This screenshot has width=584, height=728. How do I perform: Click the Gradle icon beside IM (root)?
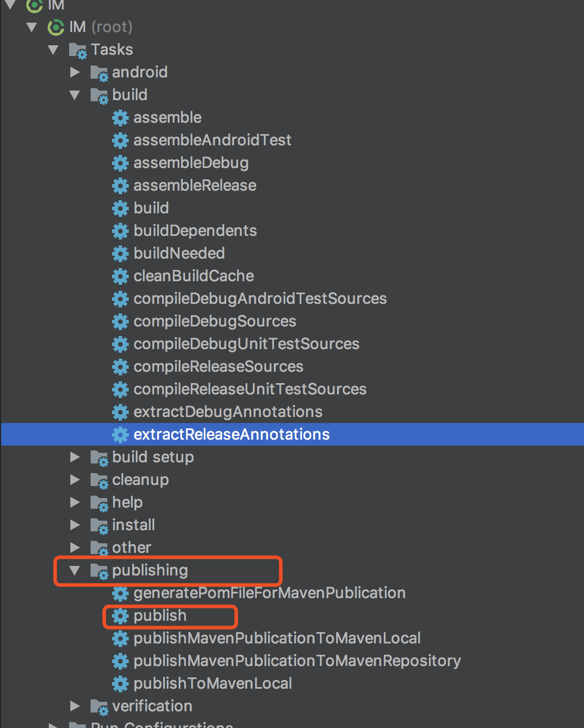coord(56,27)
